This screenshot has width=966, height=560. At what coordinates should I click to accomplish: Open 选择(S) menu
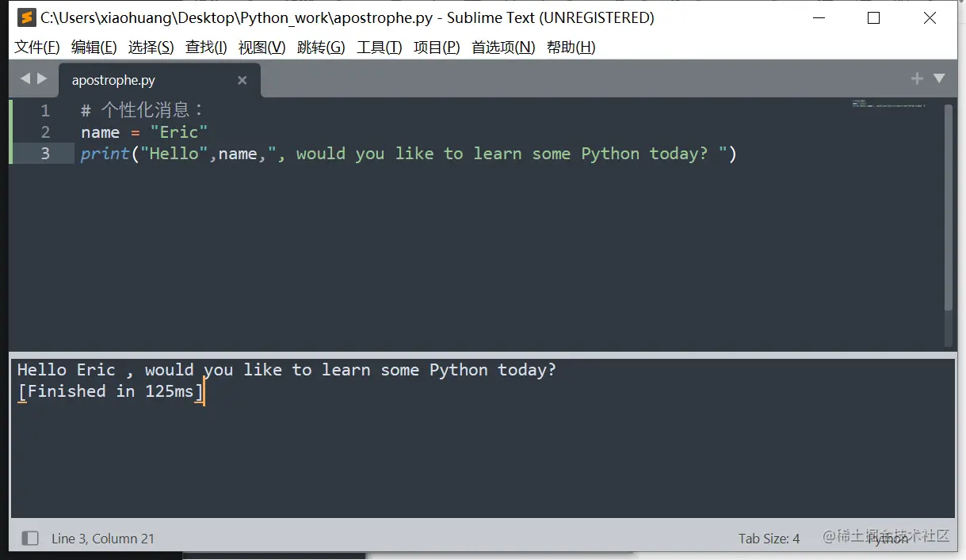(151, 48)
